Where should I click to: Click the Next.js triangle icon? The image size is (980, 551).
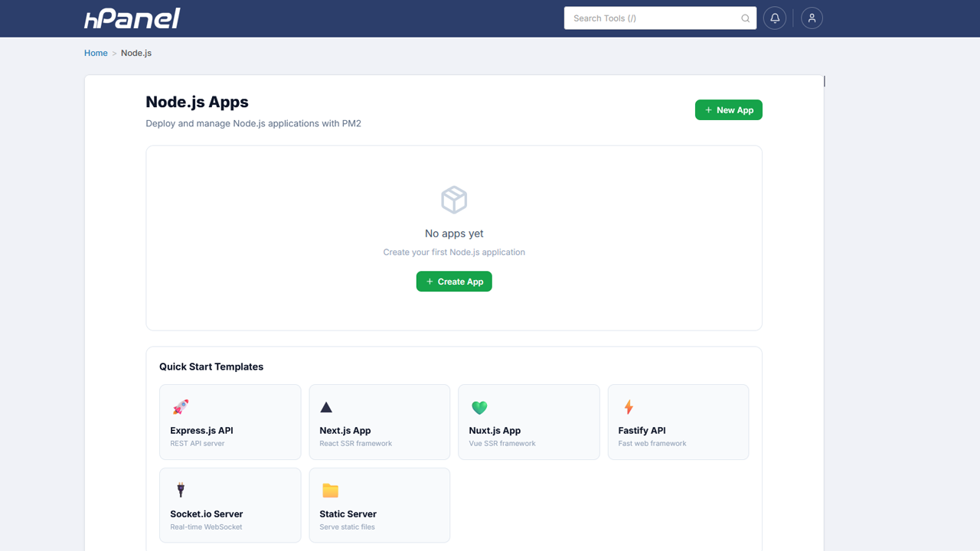point(326,407)
